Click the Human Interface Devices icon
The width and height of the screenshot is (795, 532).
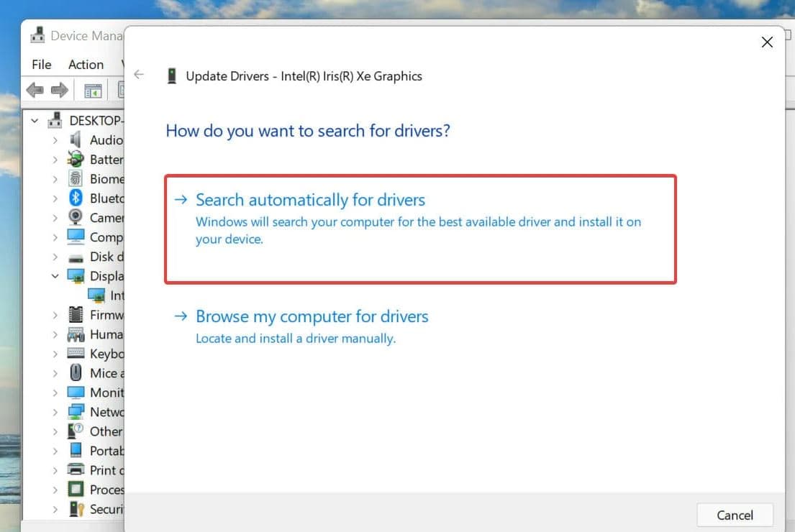[76, 334]
